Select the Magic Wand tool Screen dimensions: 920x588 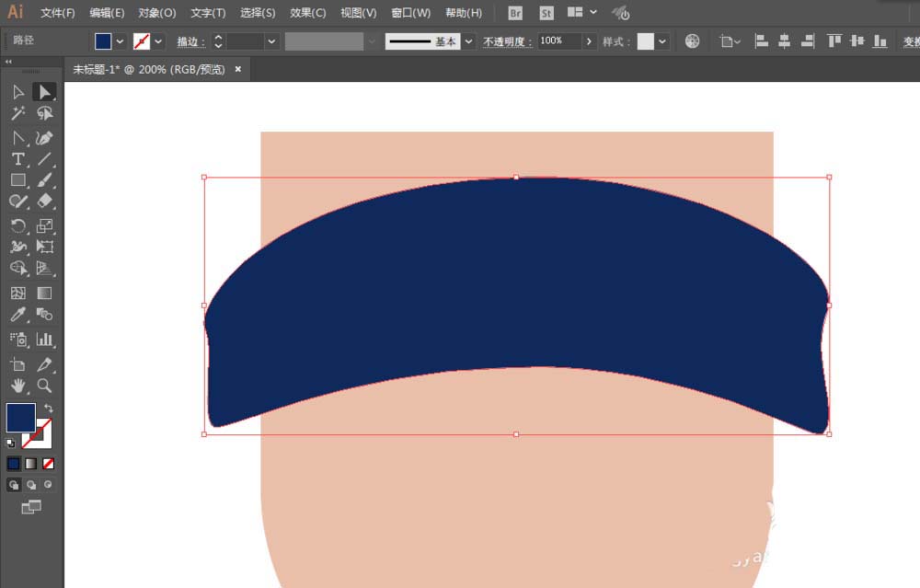pyautogui.click(x=18, y=112)
